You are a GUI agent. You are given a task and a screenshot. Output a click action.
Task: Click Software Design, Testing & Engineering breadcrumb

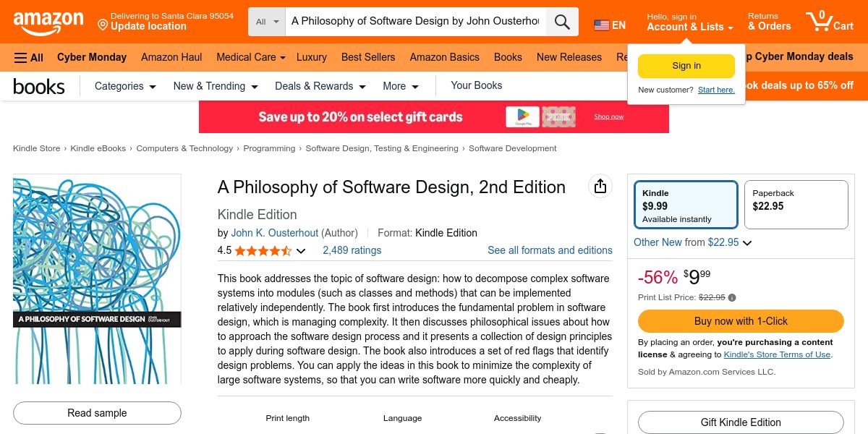tap(382, 148)
